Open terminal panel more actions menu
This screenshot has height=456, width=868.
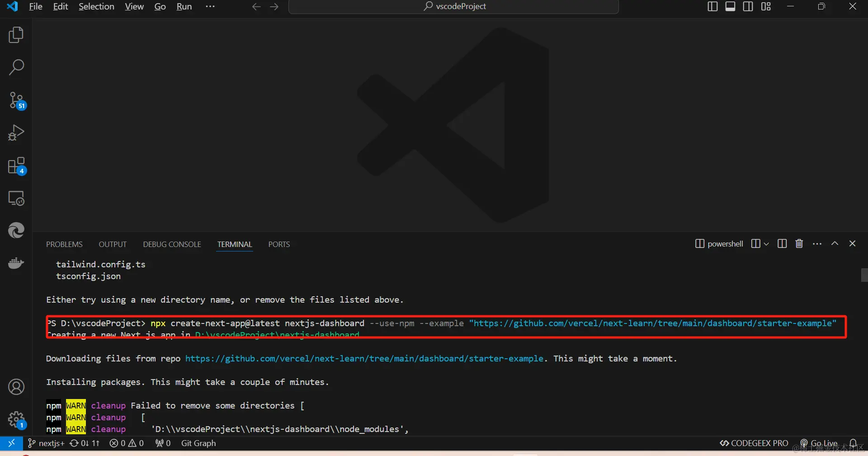tap(817, 244)
